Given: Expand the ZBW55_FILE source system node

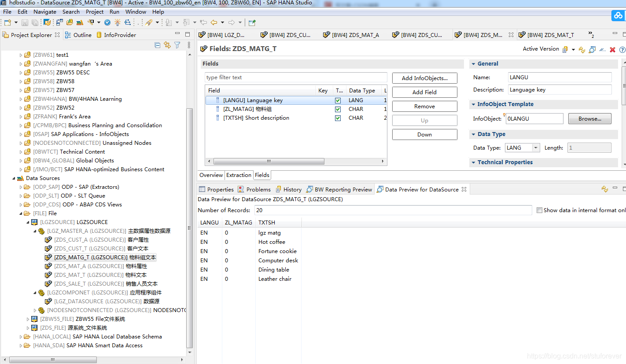Looking at the screenshot, I should pyautogui.click(x=27, y=319).
